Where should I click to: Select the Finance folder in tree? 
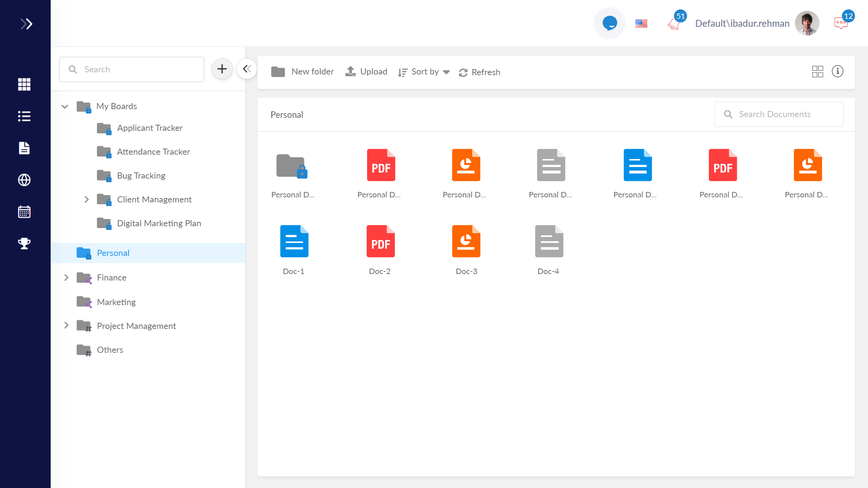tap(111, 278)
